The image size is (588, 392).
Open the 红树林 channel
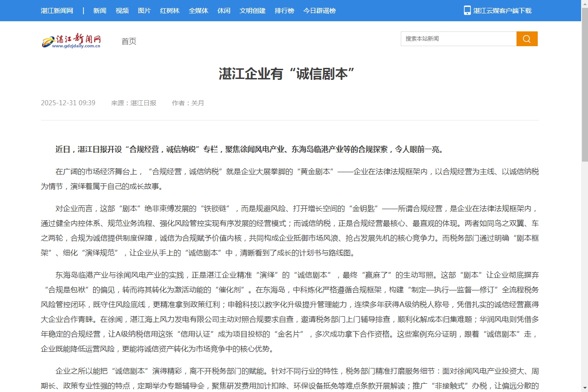click(x=170, y=11)
